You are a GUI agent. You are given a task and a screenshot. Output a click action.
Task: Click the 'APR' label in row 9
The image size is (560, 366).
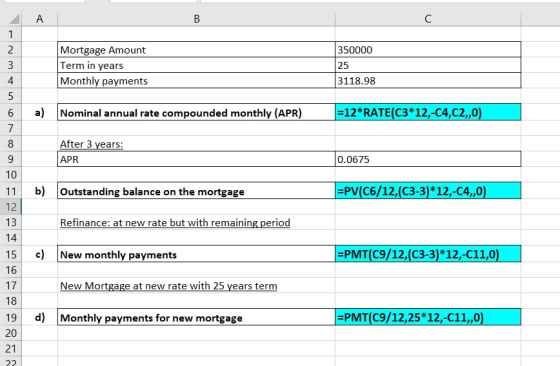click(196, 159)
